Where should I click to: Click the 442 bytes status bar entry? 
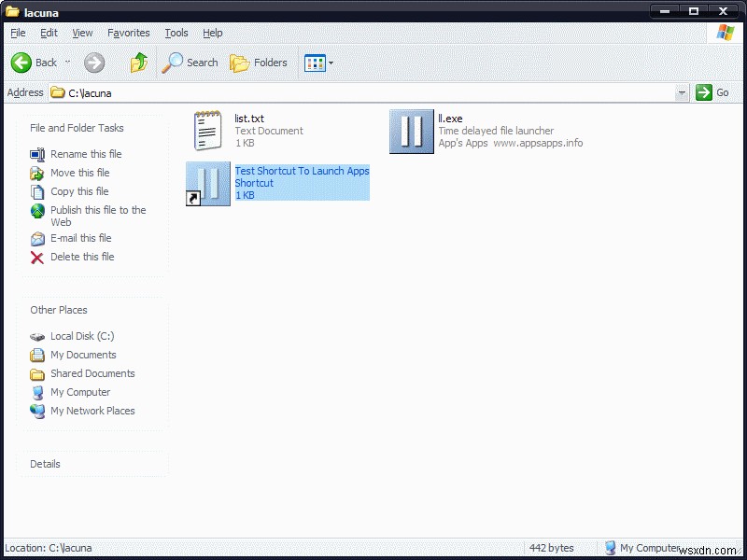click(x=551, y=548)
